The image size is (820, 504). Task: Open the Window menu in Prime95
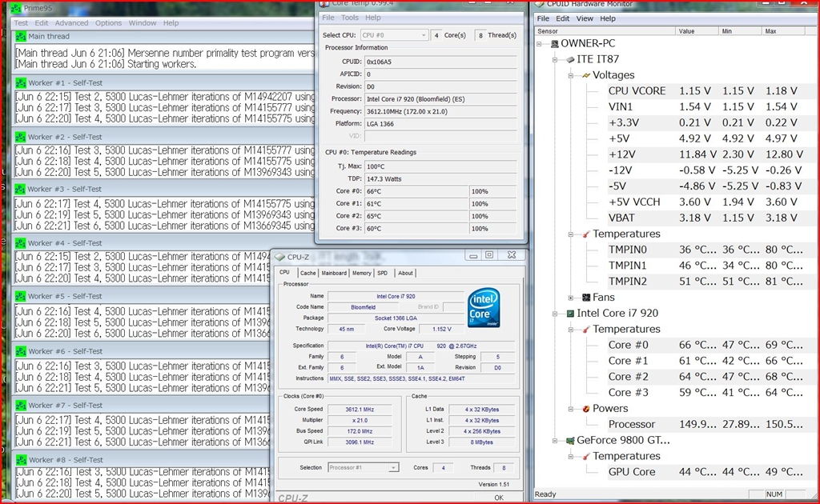pos(143,23)
